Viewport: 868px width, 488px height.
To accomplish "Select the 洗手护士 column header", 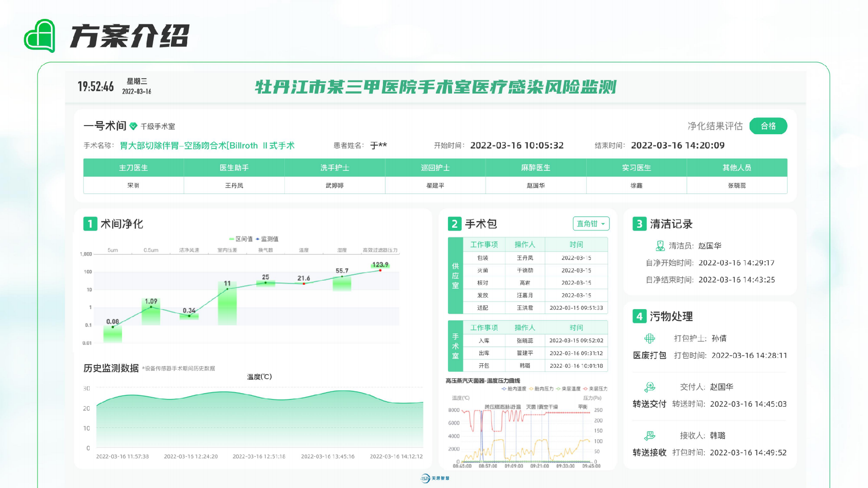I will tap(335, 168).
